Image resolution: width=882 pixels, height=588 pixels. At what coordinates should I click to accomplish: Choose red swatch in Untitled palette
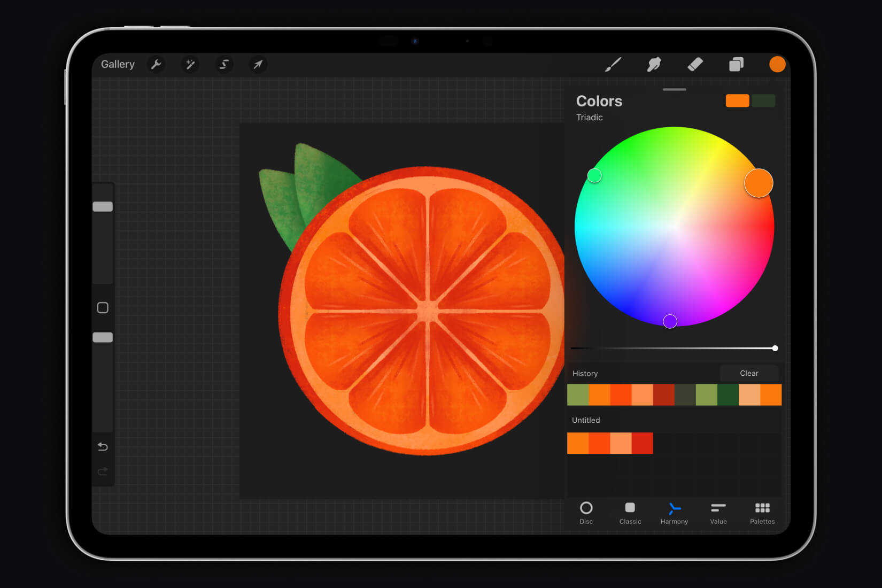(x=642, y=443)
